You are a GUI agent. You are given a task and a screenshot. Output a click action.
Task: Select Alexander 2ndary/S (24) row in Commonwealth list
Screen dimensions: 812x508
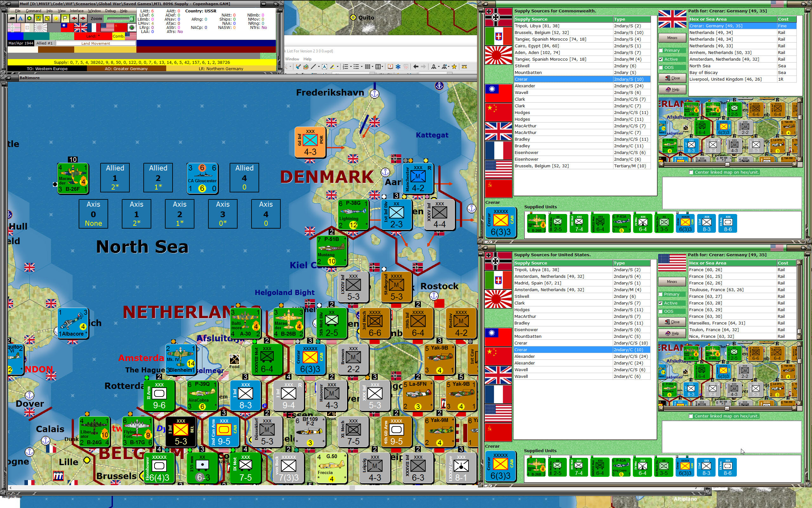[x=582, y=86]
